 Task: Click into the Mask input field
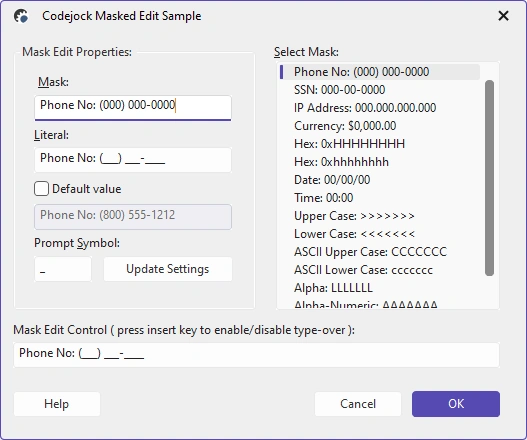(x=133, y=108)
